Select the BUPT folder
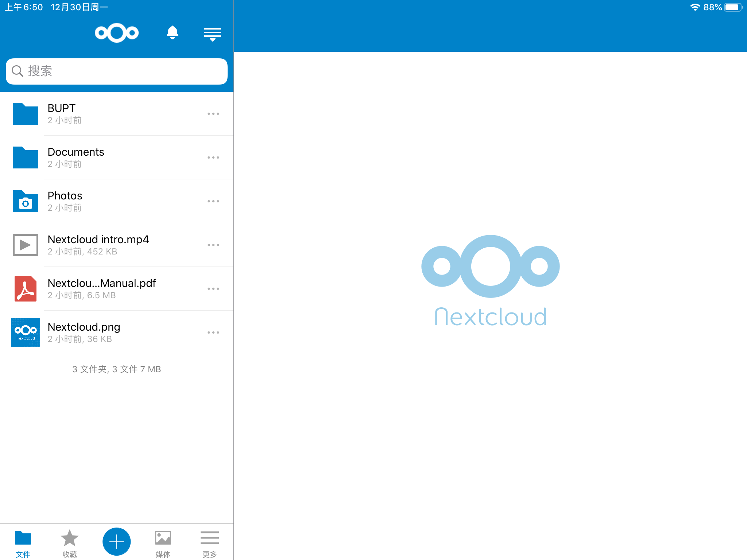This screenshot has height=560, width=747. point(116,113)
